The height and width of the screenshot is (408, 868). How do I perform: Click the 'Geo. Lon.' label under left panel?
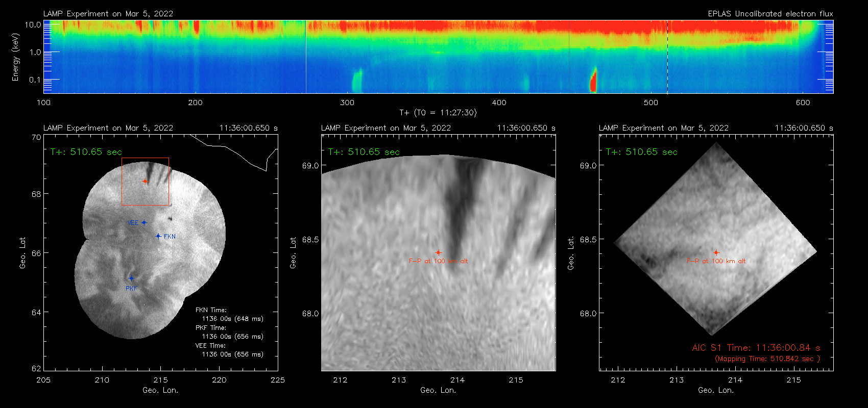tap(160, 390)
